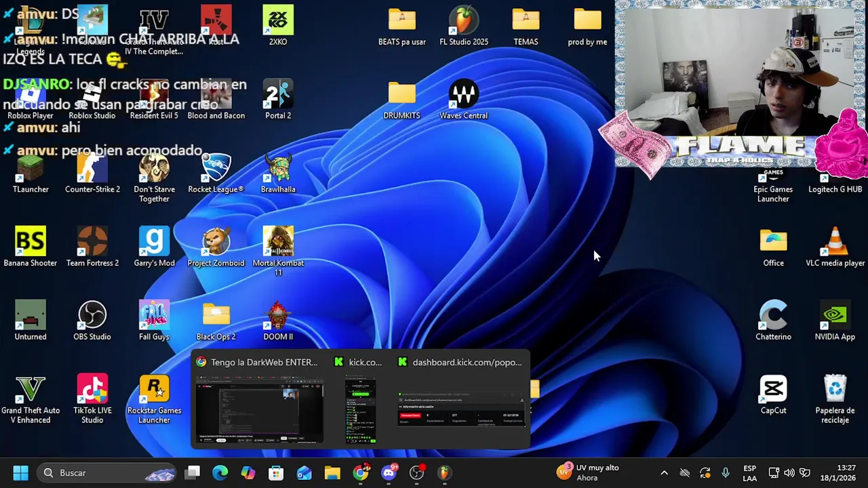This screenshot has height=488, width=868.
Task: Open Copilot from the taskbar
Action: 248,472
